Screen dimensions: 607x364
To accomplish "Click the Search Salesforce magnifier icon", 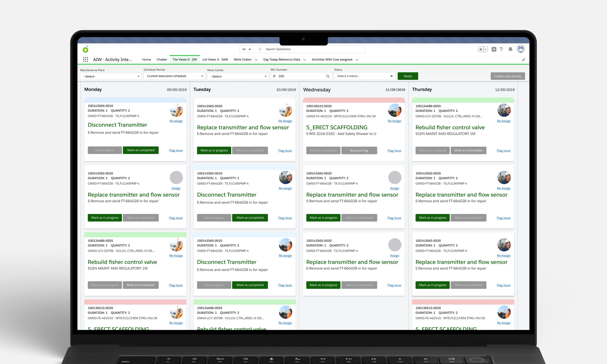I will (x=260, y=49).
